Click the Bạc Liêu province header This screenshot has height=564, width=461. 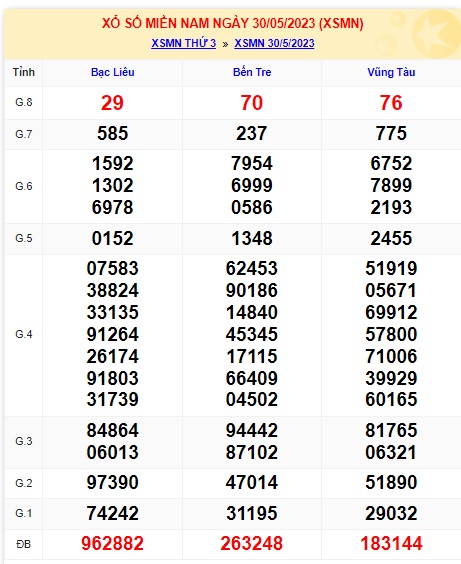coord(113,72)
